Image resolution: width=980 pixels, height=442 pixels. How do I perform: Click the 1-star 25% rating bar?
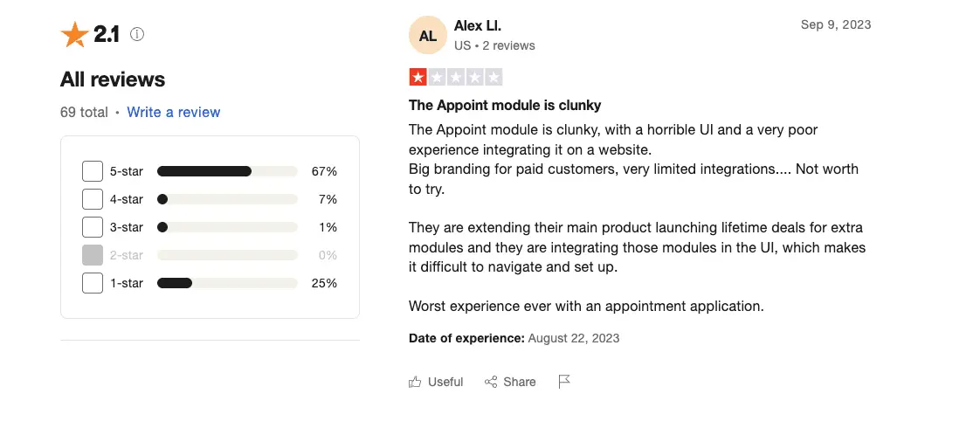point(227,283)
